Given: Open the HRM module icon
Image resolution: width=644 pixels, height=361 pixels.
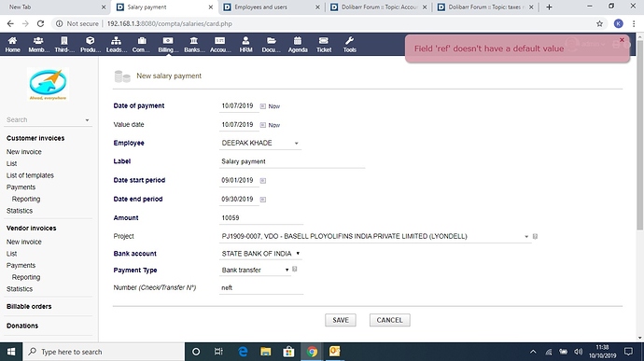Looking at the screenshot, I should 245,41.
